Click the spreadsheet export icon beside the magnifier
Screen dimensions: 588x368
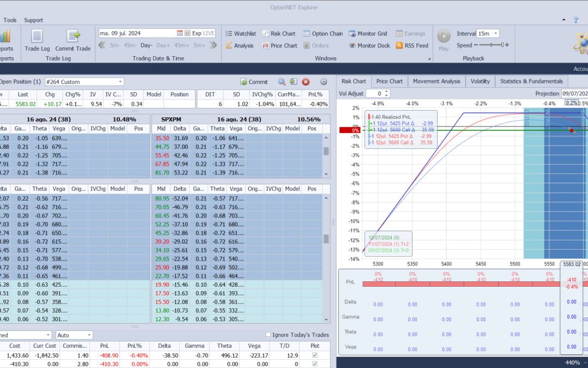293,81
